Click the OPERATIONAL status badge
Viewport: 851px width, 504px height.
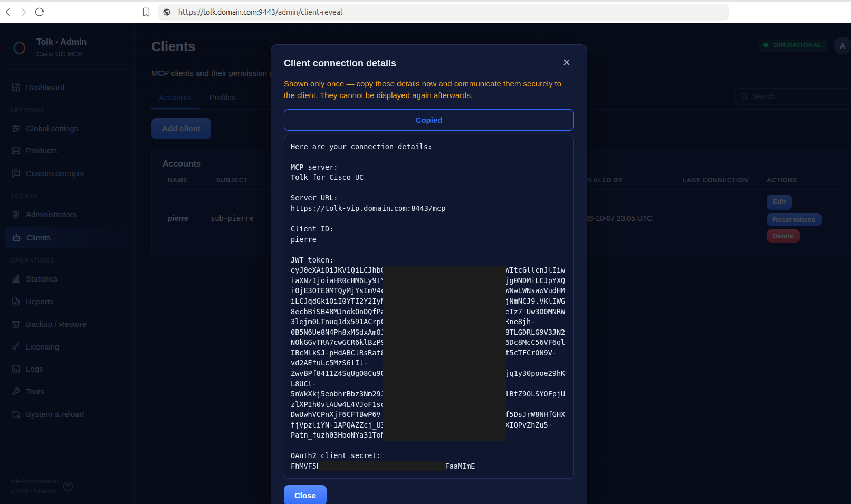pyautogui.click(x=792, y=45)
